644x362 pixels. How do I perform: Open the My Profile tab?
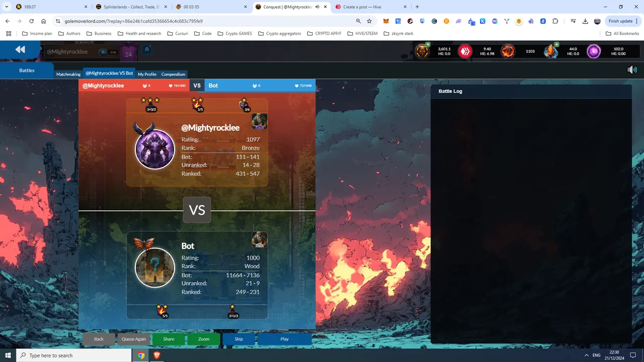147,74
